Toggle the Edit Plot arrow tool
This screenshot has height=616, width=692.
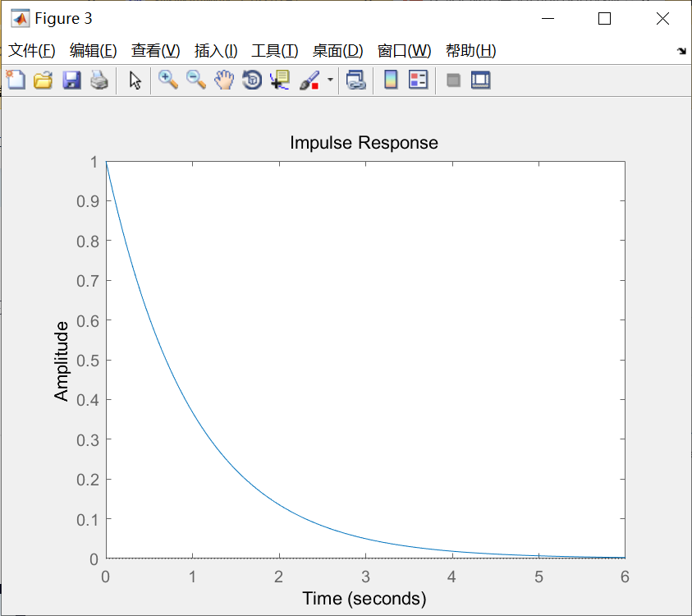pos(134,80)
